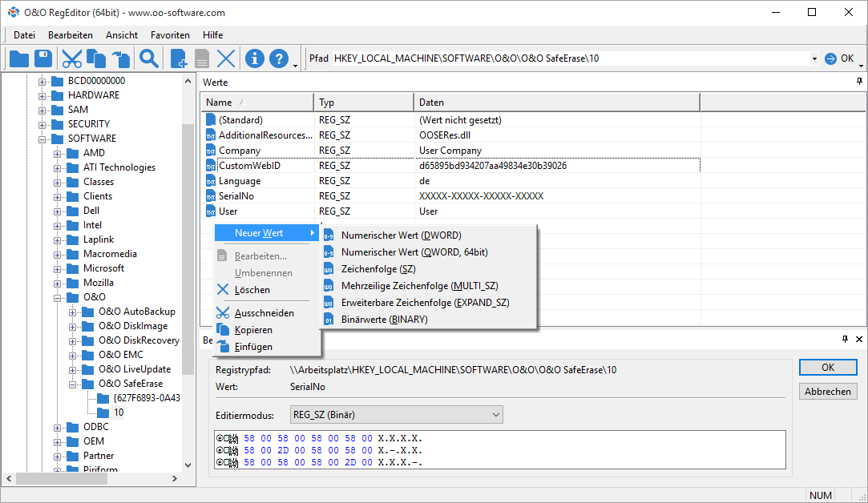Click the save disk toolbar icon
Image resolution: width=868 pixels, height=503 pixels.
coord(43,58)
